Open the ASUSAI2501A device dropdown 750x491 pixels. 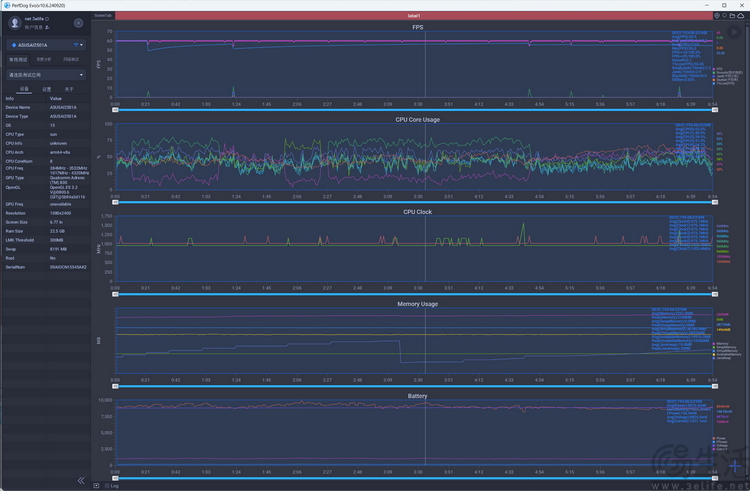[46, 45]
